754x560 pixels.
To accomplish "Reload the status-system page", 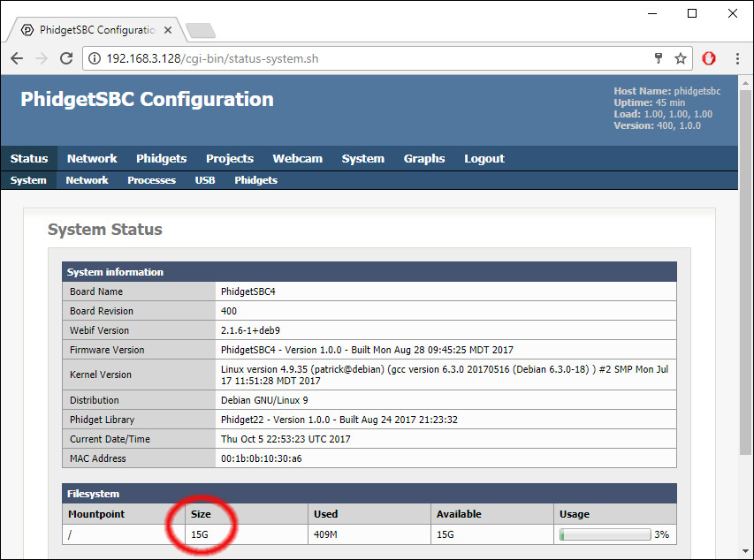I will pos(66,58).
